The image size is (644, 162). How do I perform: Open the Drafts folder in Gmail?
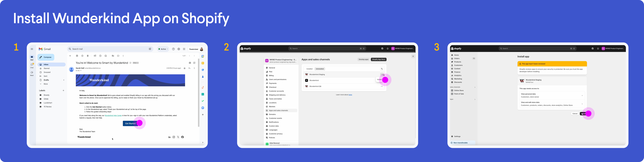(46, 80)
